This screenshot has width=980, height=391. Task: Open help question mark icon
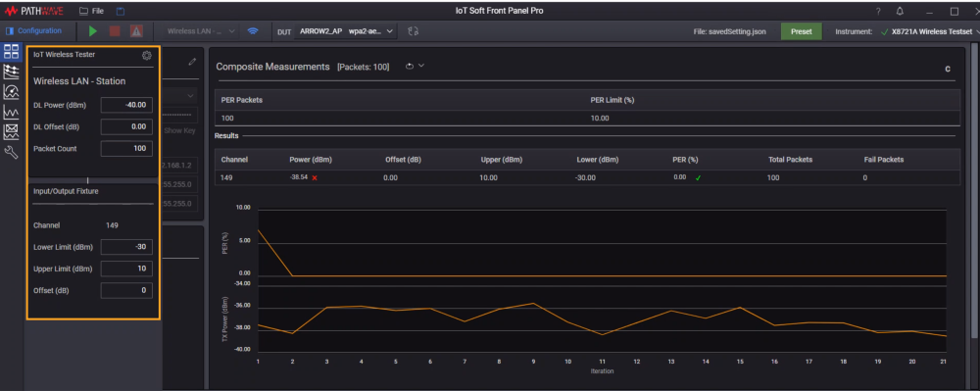[x=878, y=11]
